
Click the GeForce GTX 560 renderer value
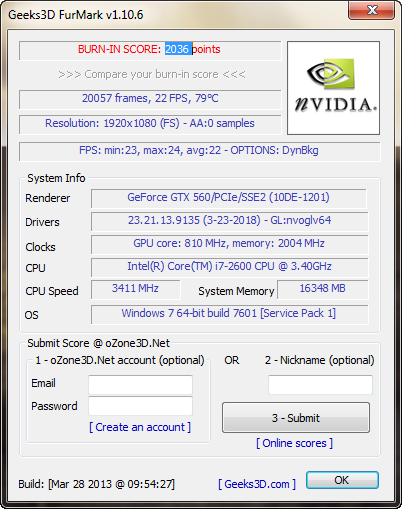tap(229, 198)
